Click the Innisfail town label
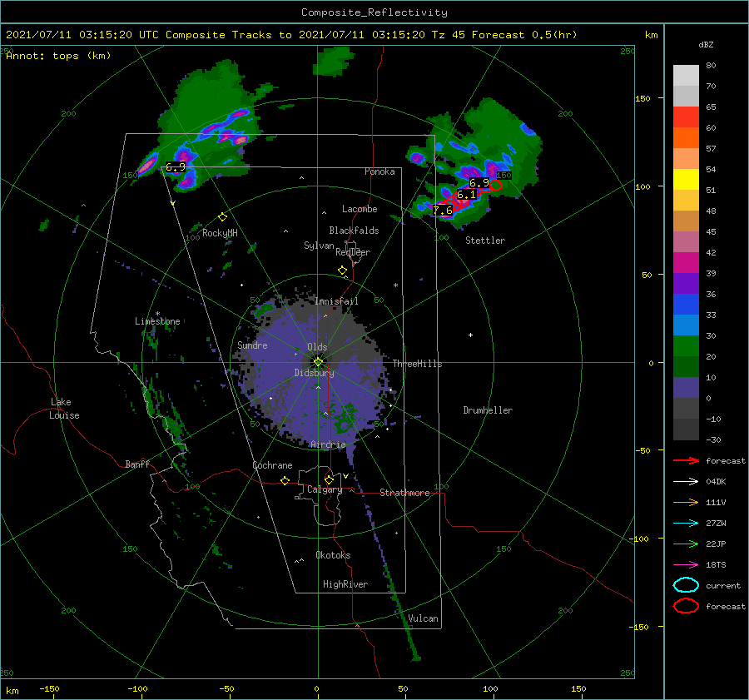749x700 pixels. 336,301
